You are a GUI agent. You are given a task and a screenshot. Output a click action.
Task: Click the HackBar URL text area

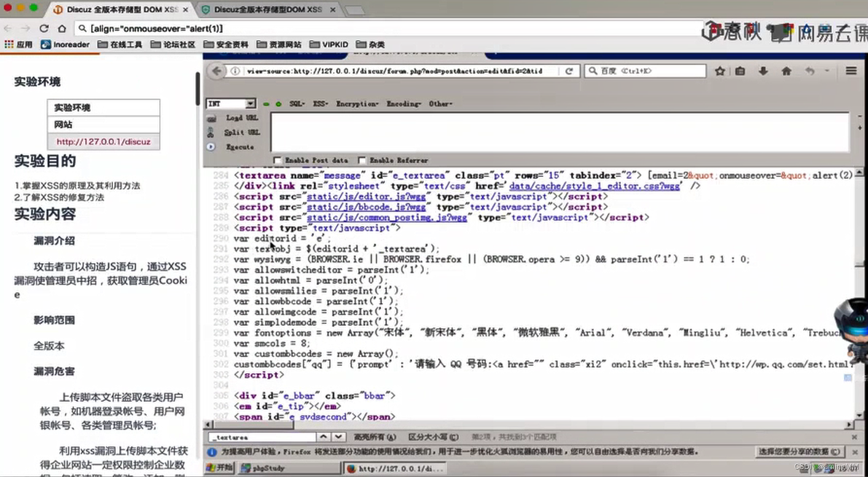560,132
